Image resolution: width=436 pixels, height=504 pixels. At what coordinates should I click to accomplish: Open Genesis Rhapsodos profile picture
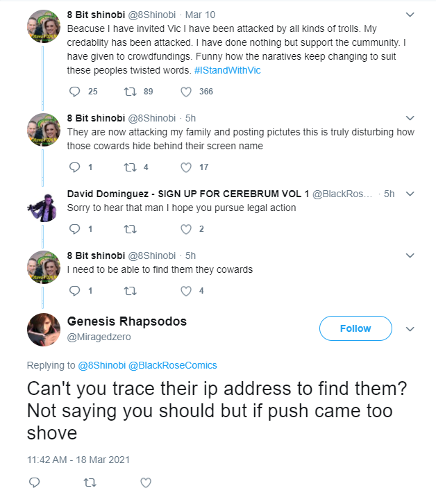(44, 330)
